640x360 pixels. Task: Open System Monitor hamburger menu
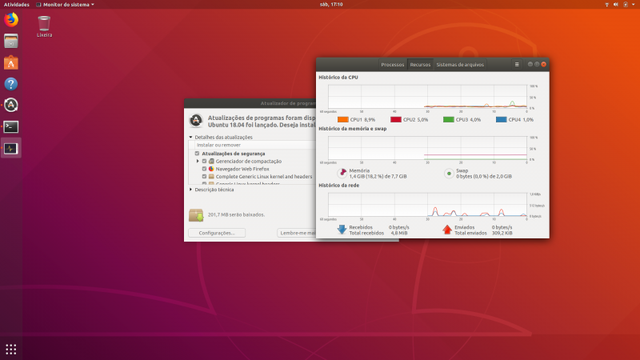517,64
